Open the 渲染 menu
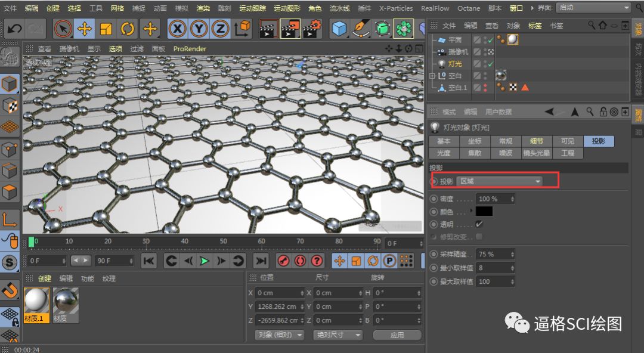Screen dimensions: 644x353 coord(203,8)
